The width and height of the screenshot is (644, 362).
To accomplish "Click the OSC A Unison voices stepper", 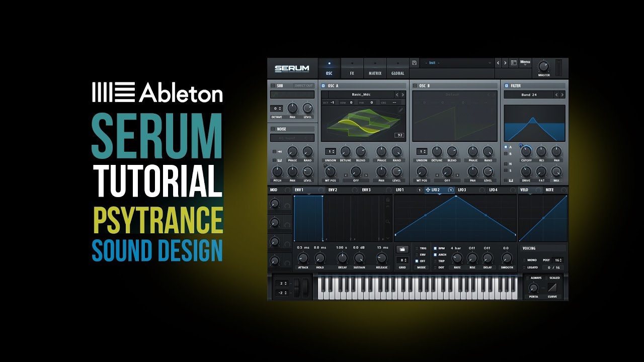I will pos(330,151).
